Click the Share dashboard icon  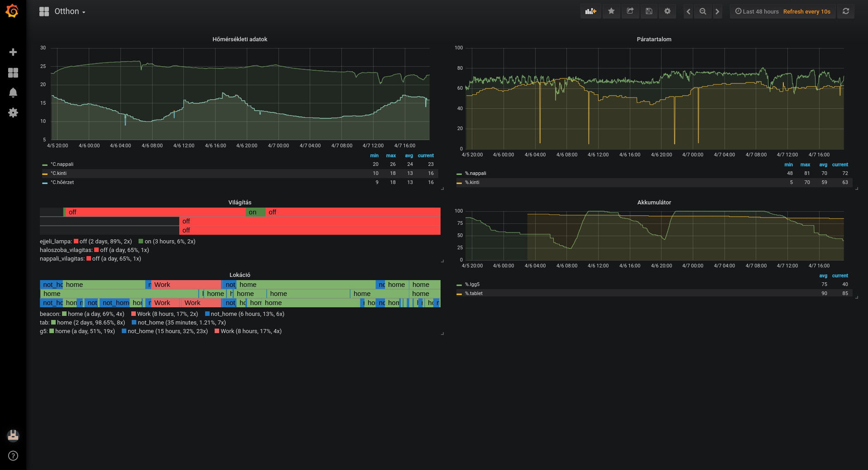coord(630,11)
